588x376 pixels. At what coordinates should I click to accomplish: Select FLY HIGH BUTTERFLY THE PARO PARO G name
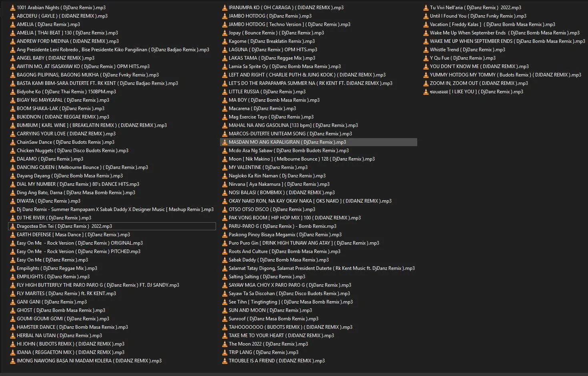click(x=98, y=285)
